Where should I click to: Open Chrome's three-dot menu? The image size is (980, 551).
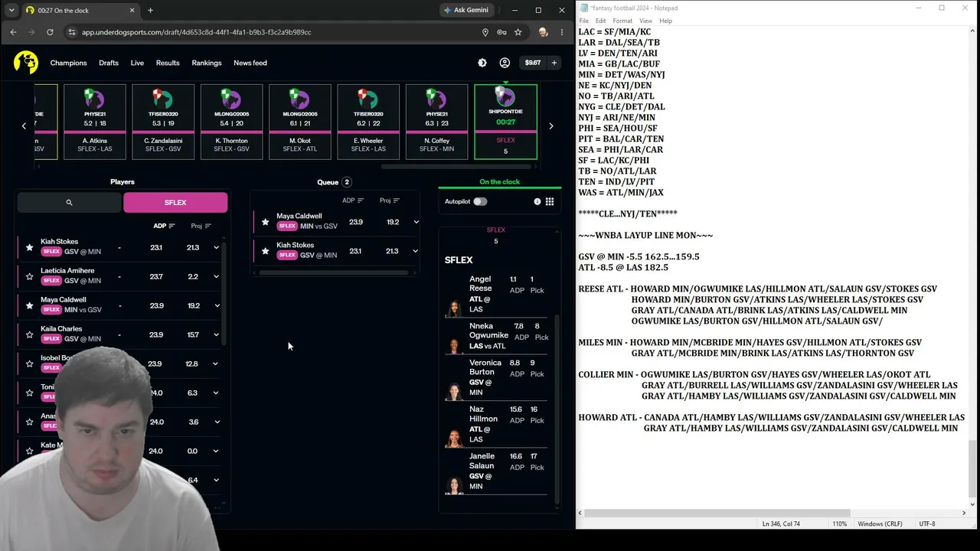pyautogui.click(x=562, y=32)
